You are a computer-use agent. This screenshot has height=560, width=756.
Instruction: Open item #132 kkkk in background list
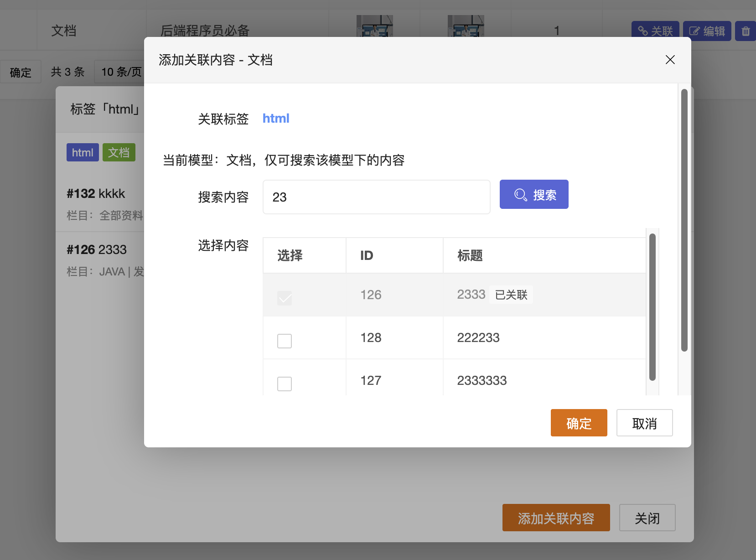[96, 193]
